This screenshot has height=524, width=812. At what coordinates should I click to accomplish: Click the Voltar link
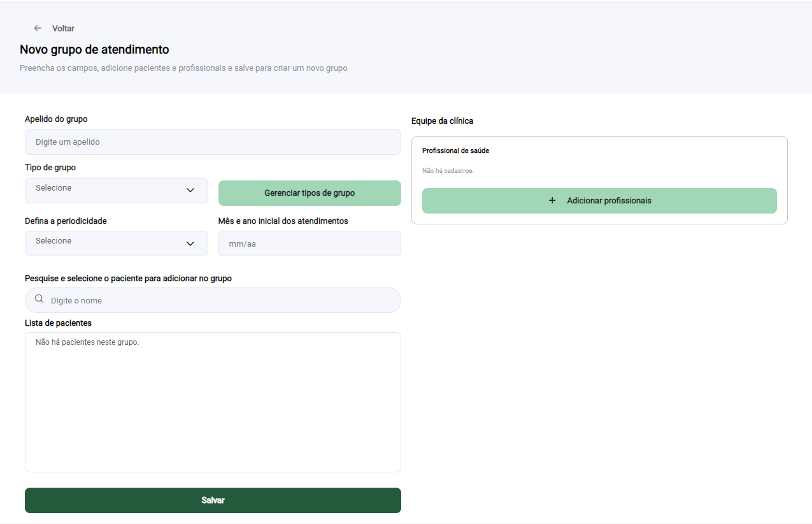(x=63, y=28)
